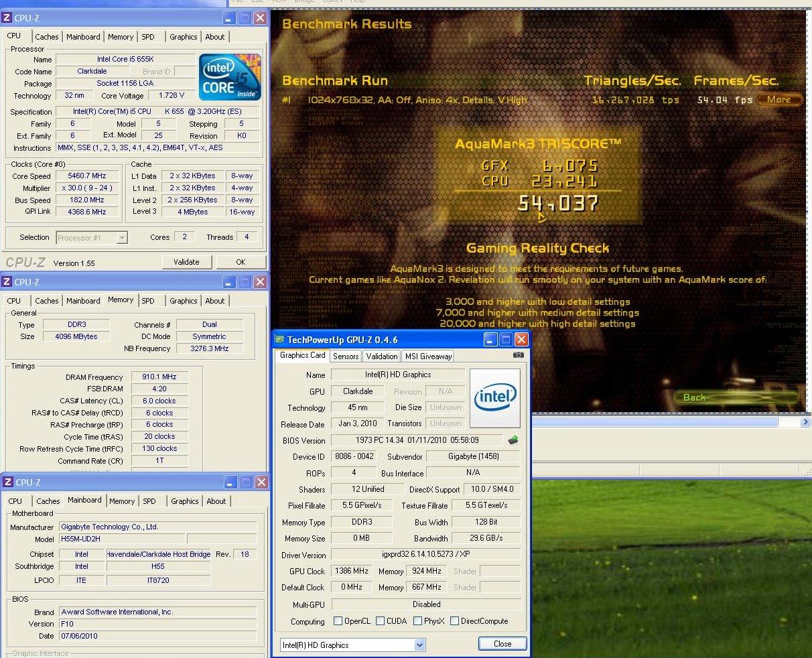
Task: Switch to the Sensors tab in GPU-Z
Action: point(346,356)
